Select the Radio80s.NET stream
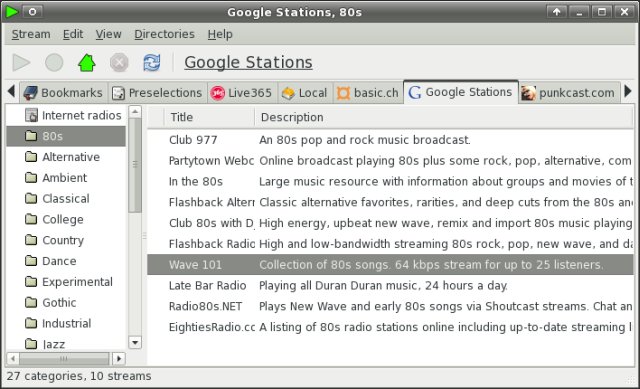Viewport: 640px width, 389px height. 390,306
